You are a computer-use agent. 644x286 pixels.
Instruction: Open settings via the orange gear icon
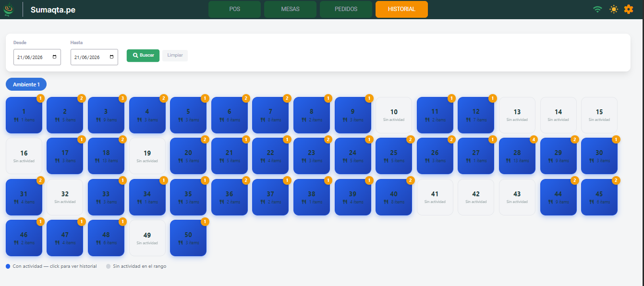[x=629, y=9]
